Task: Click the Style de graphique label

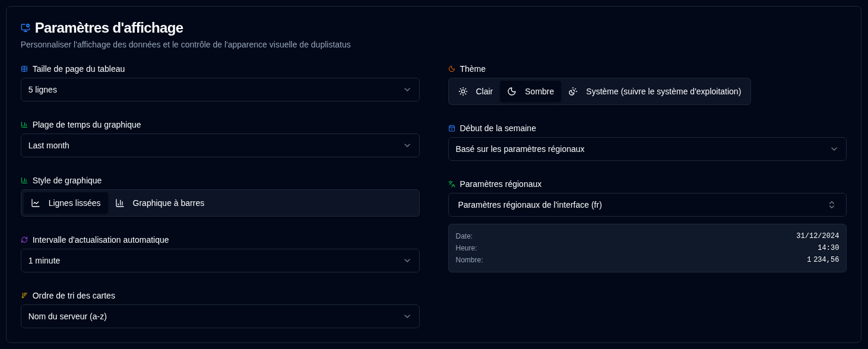Action: pos(67,180)
